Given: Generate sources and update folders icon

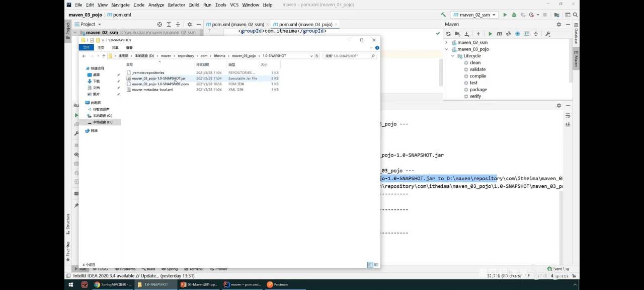Looking at the screenshot, I should click(x=458, y=34).
